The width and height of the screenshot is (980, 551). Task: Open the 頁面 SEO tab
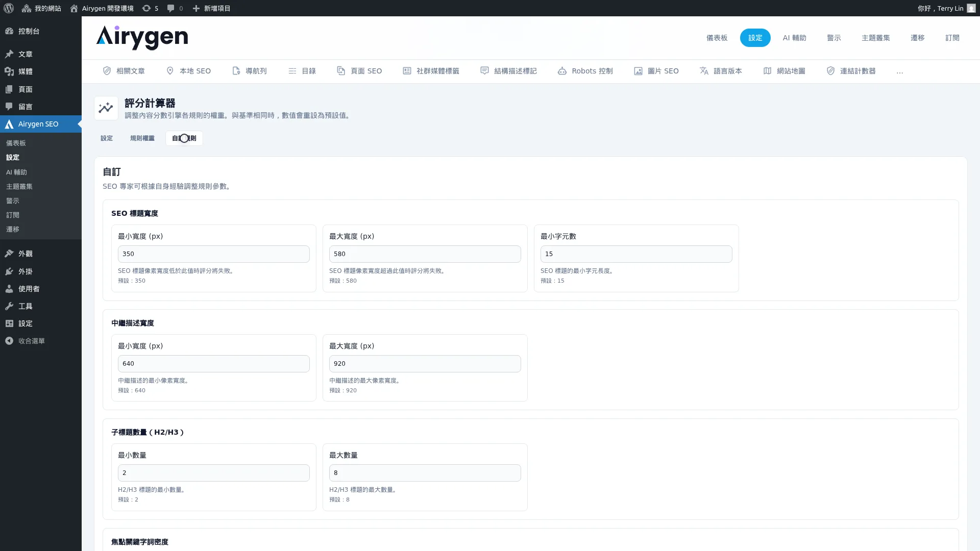click(x=359, y=71)
